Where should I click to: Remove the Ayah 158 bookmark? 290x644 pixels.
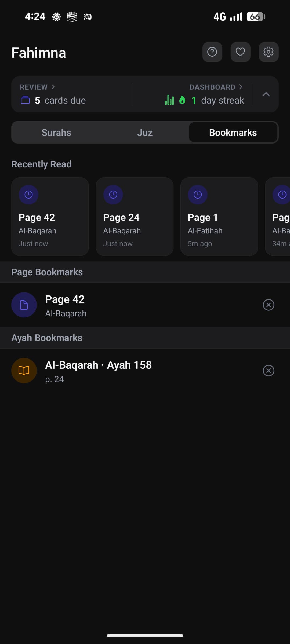[269, 371]
